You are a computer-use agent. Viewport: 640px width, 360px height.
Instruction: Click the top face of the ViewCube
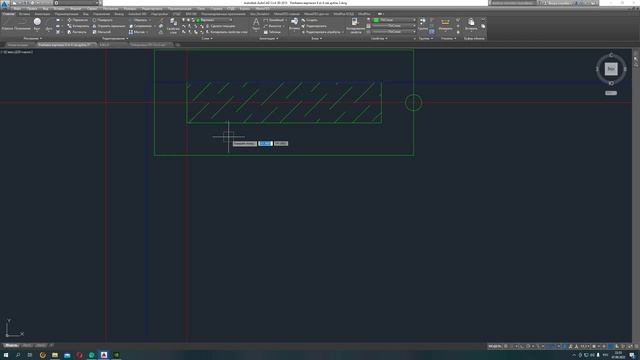[x=611, y=69]
